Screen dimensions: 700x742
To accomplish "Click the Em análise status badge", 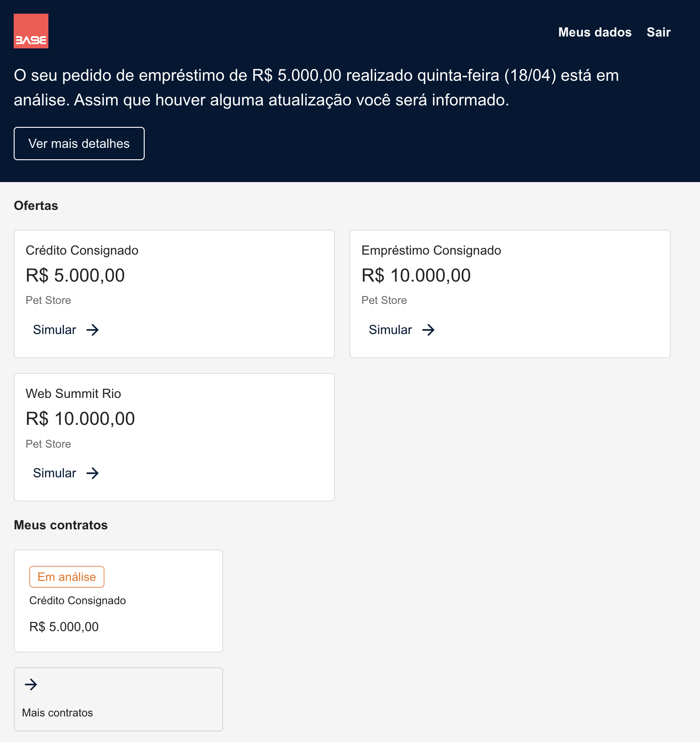I will [x=67, y=577].
